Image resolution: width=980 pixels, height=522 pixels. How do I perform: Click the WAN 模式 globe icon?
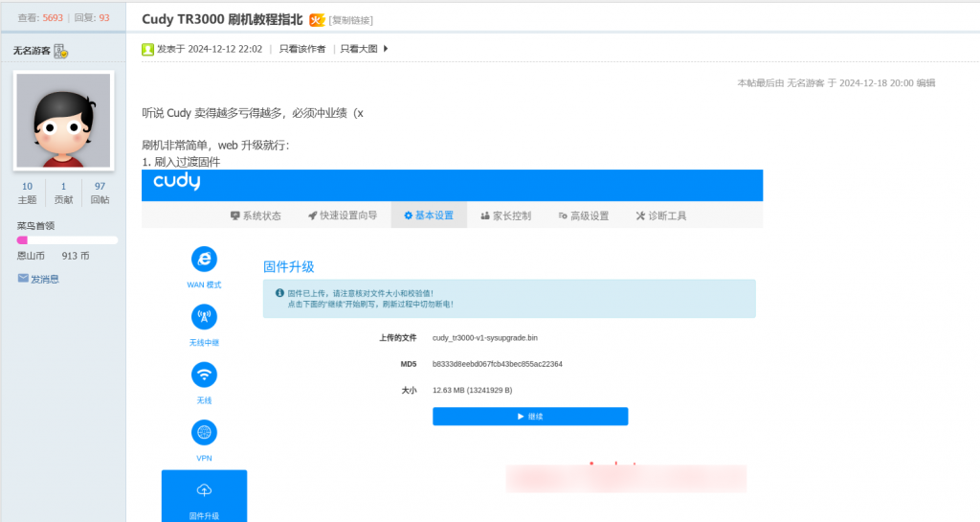[x=204, y=260]
